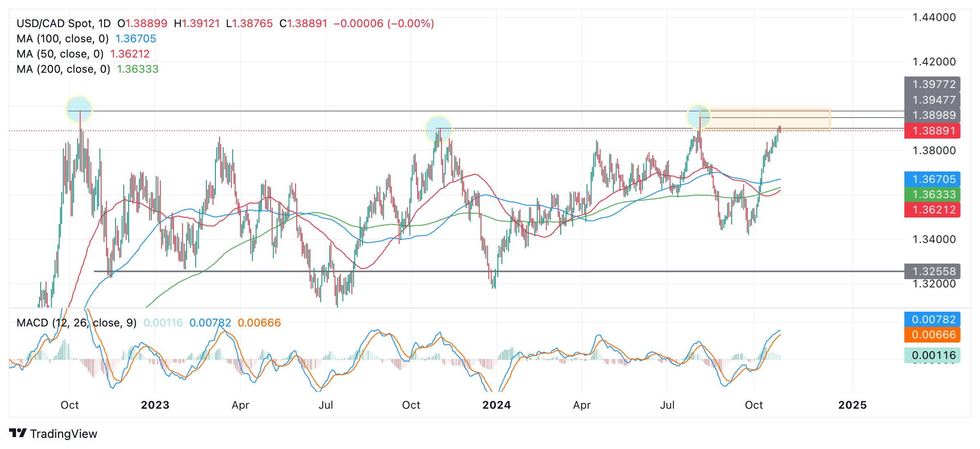Image resolution: width=980 pixels, height=449 pixels.
Task: Click the 2023 label on time axis
Action: (155, 405)
